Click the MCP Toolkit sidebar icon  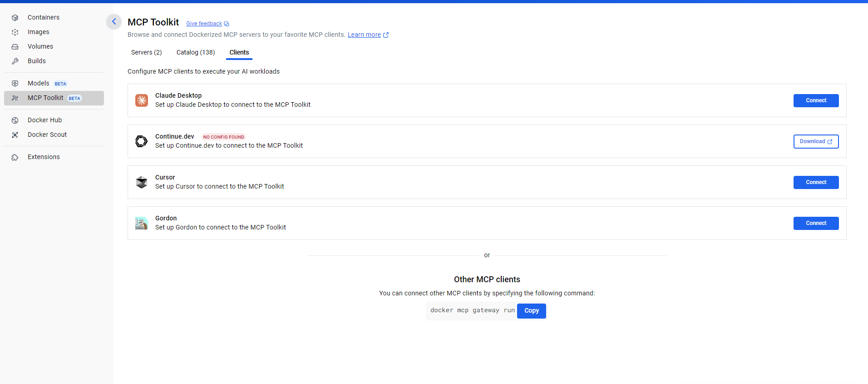15,98
